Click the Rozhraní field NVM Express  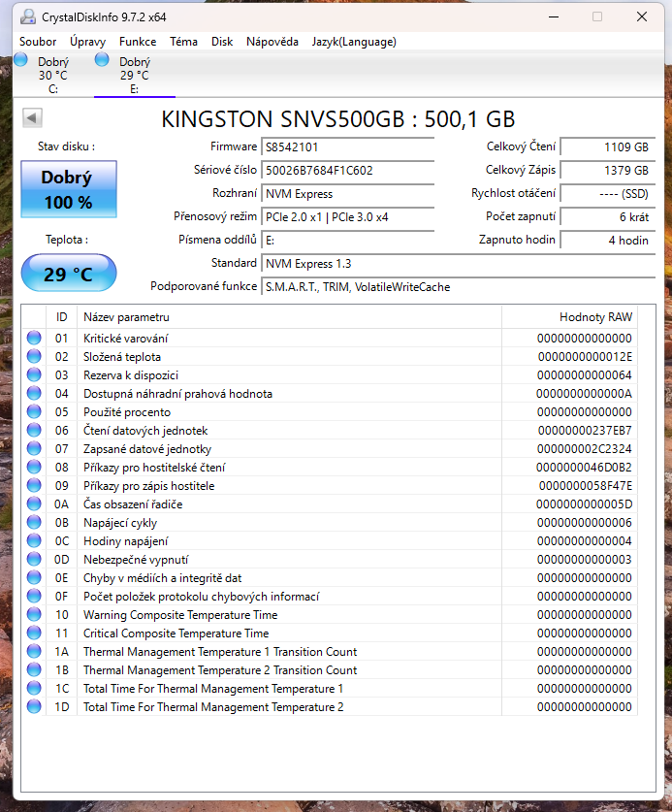click(x=347, y=194)
